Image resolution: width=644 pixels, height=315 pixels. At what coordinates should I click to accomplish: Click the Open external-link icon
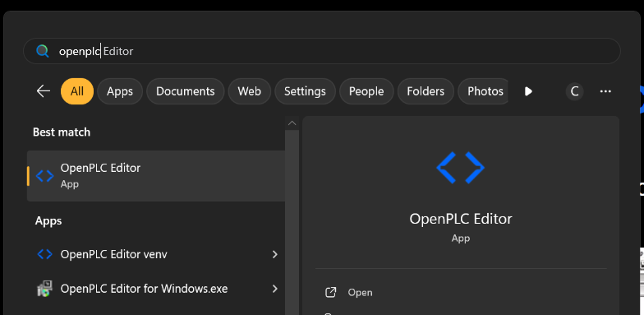[x=330, y=293]
